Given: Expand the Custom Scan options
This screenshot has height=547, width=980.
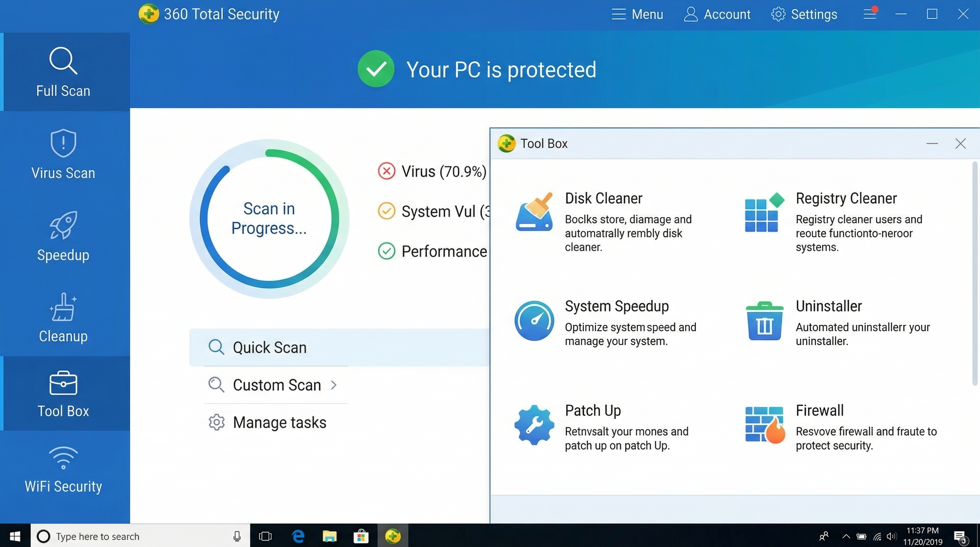Looking at the screenshot, I should 276,385.
